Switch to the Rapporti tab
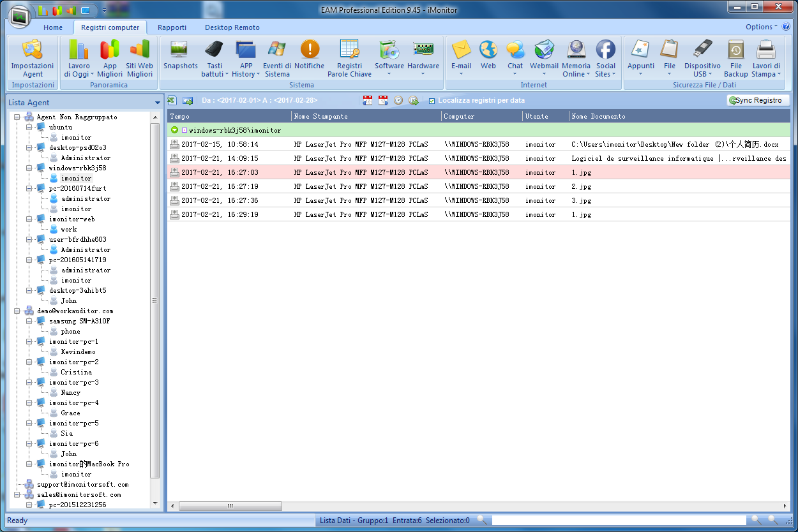Screen dimensions: 798x532 click(x=172, y=27)
